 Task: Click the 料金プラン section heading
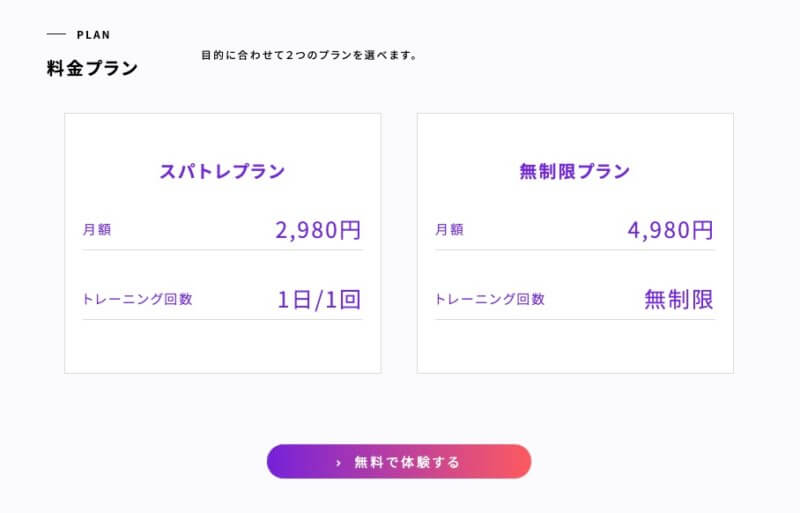click(x=92, y=69)
